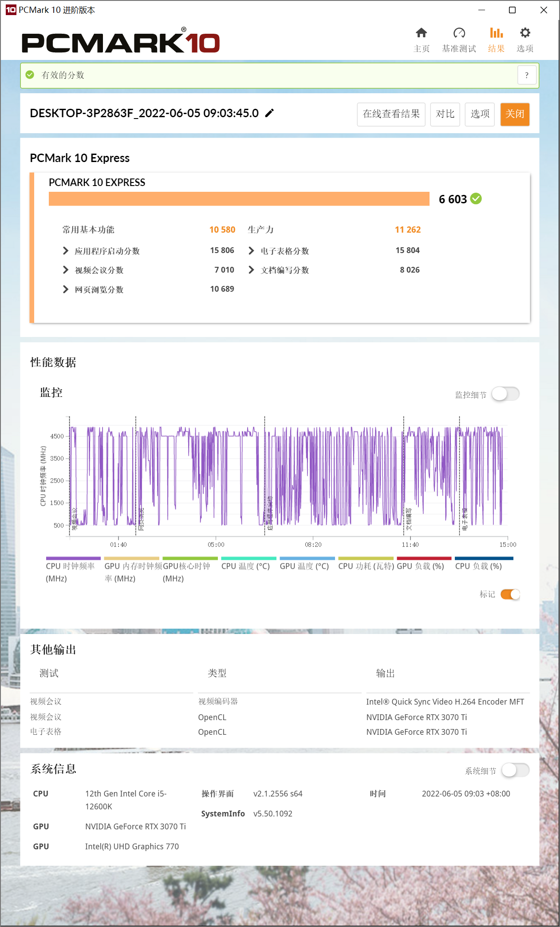Click the 在线查看结果 button
560x927 pixels.
click(x=391, y=114)
